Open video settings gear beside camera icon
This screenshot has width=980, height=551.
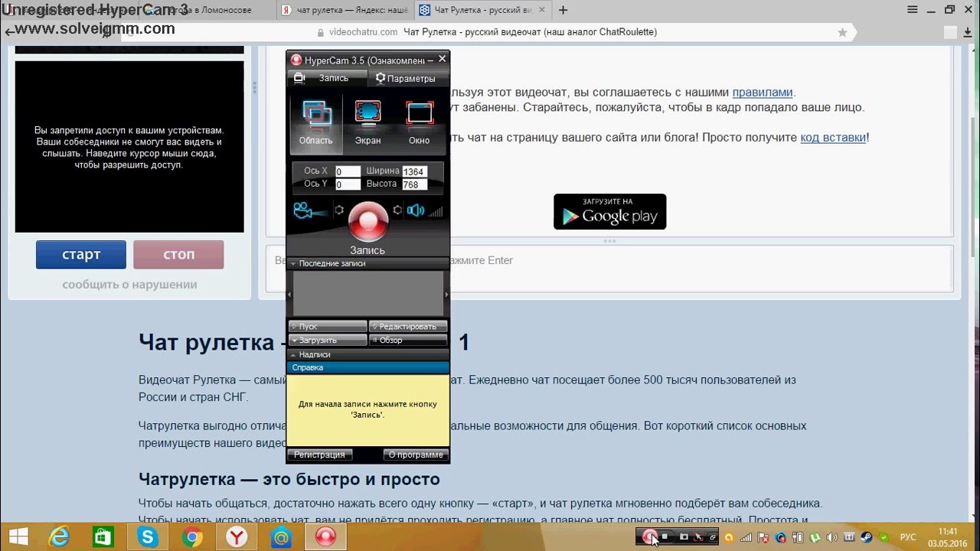pyautogui.click(x=338, y=210)
